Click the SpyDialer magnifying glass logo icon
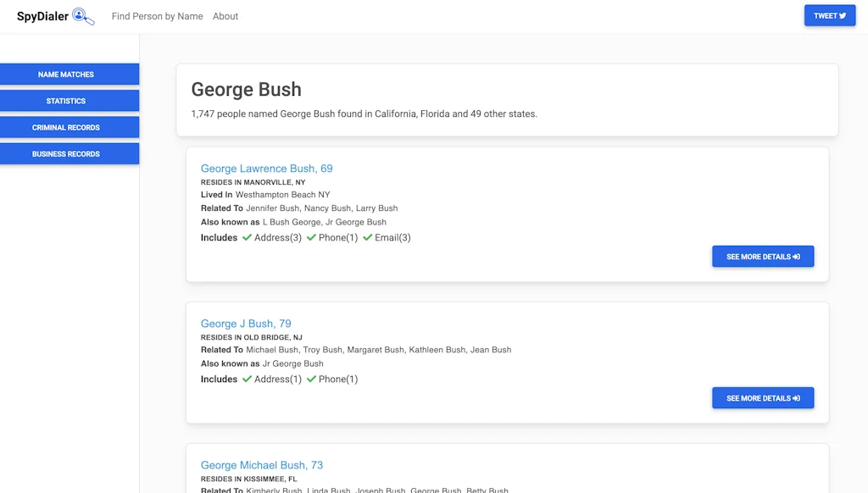The width and height of the screenshot is (868, 493). (x=83, y=16)
